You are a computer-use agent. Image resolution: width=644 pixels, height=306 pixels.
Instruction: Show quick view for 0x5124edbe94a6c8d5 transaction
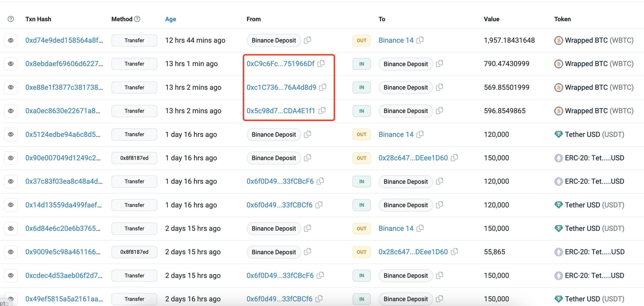pos(11,134)
